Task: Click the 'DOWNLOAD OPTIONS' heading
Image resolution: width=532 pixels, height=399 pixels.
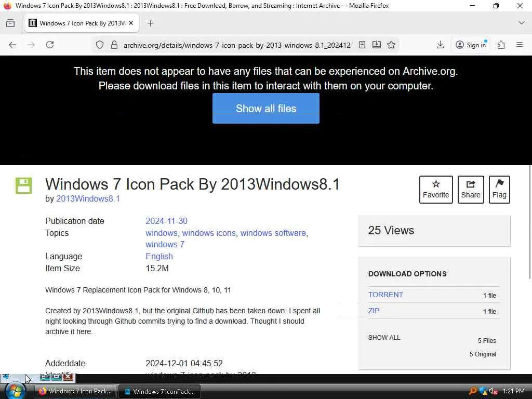Action: 407,274
